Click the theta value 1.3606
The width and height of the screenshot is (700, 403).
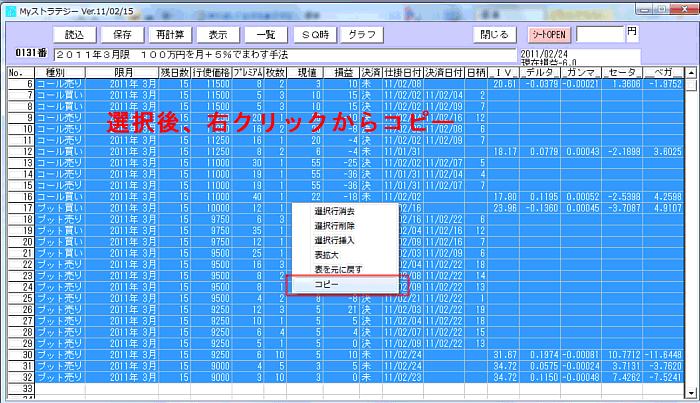(x=625, y=84)
